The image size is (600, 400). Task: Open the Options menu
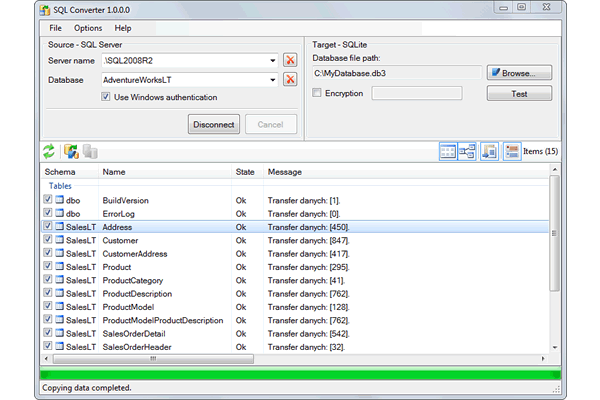point(88,28)
